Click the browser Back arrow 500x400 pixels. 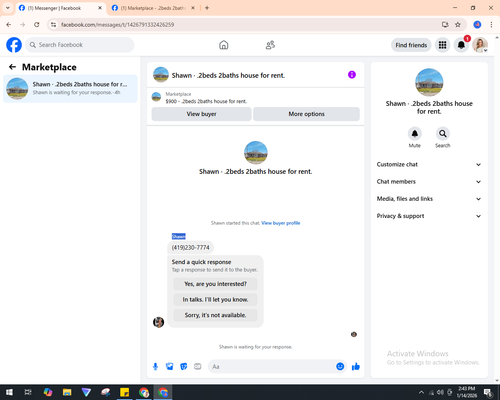(9, 25)
